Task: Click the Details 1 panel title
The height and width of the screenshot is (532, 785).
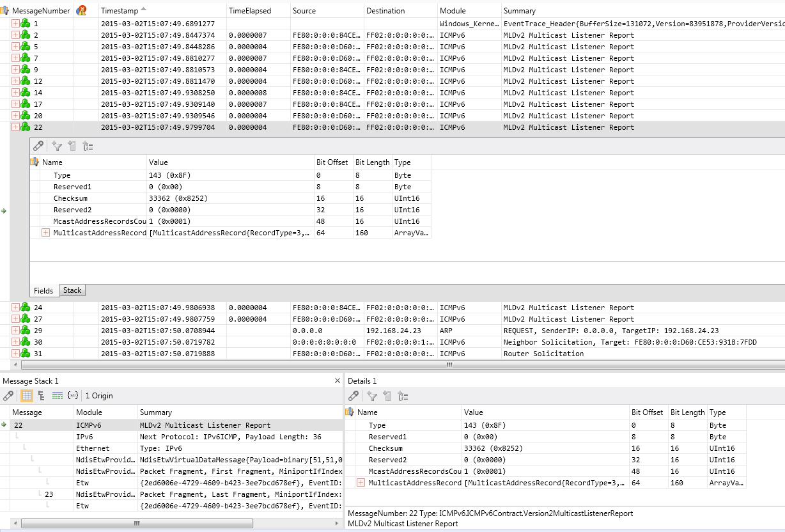Action: tap(362, 380)
